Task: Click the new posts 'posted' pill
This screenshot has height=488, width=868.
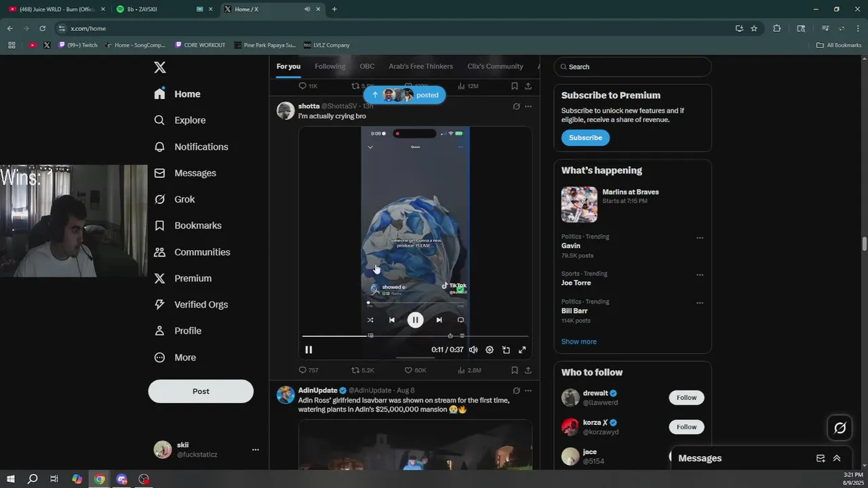Action: pyautogui.click(x=404, y=95)
